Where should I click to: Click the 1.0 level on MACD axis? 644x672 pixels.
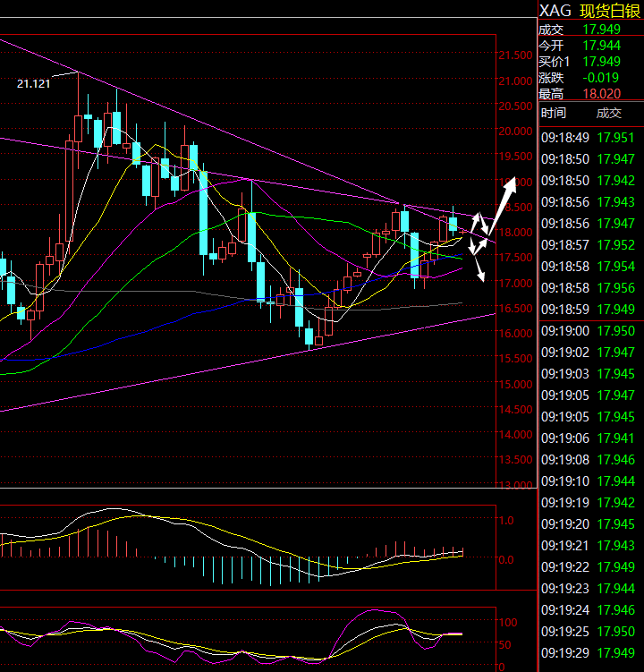point(505,520)
